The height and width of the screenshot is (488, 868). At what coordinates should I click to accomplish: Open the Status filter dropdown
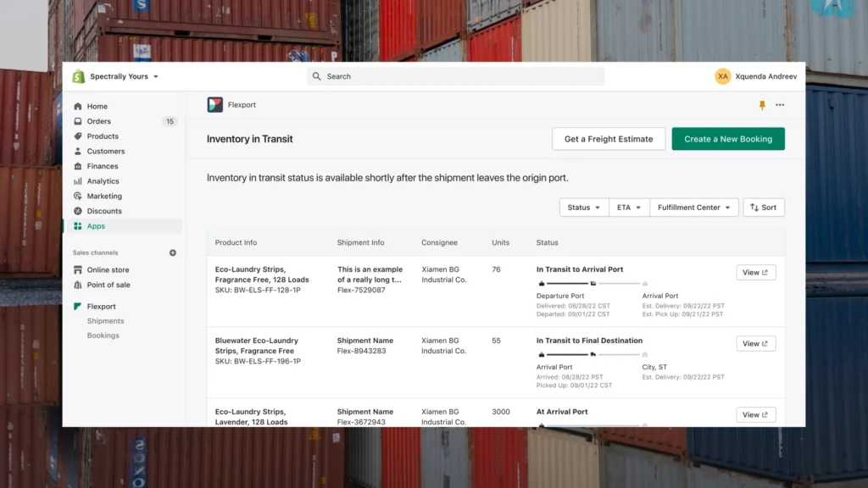click(584, 208)
